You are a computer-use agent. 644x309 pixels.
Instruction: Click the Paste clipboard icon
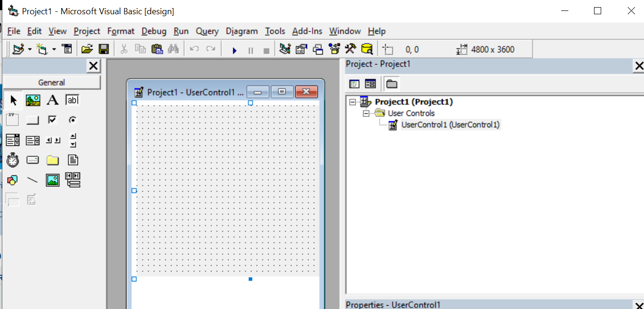pos(157,49)
